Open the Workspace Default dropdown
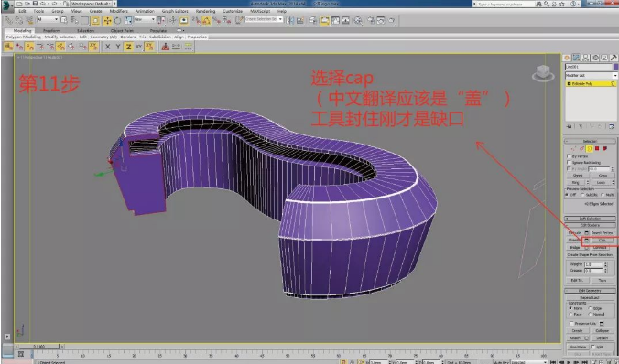This screenshot has width=619, height=364. pyautogui.click(x=92, y=4)
